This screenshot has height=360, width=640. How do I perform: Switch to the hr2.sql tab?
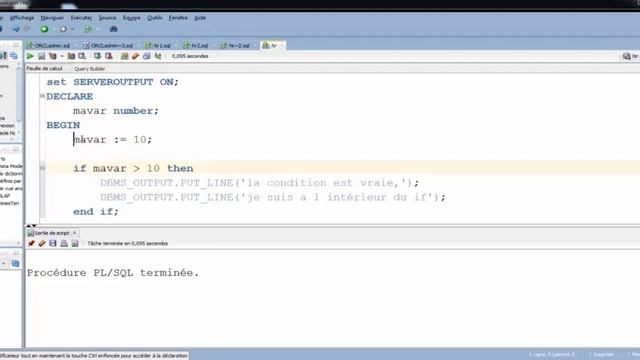pyautogui.click(x=196, y=45)
